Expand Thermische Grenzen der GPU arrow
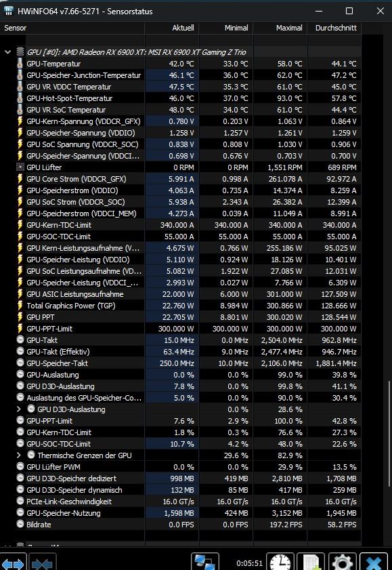The height and width of the screenshot is (570, 392). point(19,455)
